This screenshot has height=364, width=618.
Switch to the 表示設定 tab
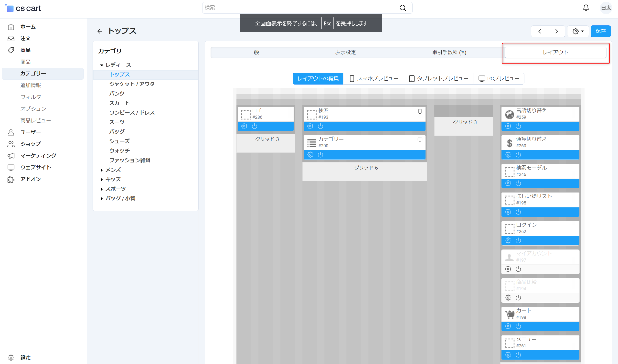click(x=345, y=52)
